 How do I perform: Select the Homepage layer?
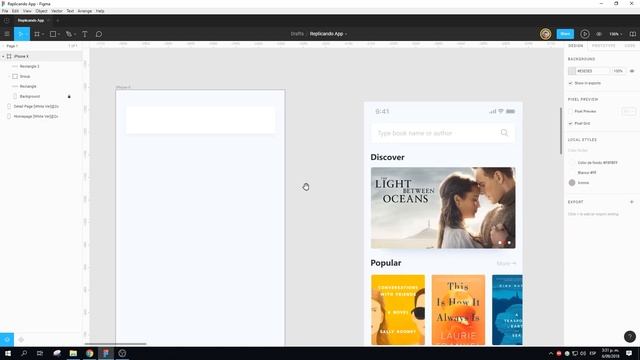point(36,116)
